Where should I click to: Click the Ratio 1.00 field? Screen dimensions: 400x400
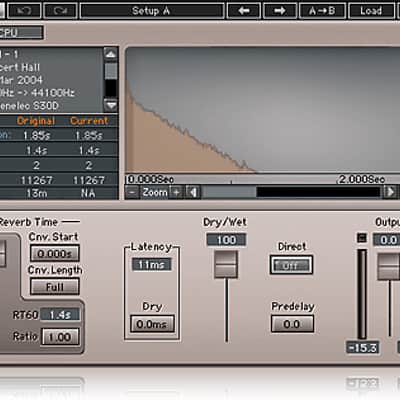[x=60, y=337]
